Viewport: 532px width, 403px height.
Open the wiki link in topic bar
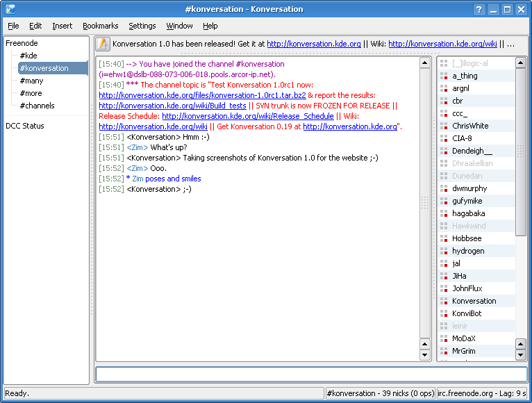point(443,44)
